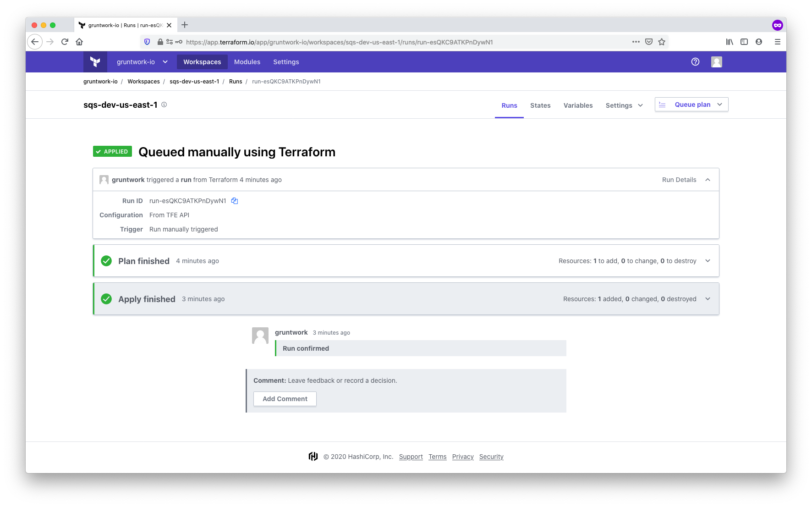Expand the Apply finished section
The image size is (812, 507).
[x=708, y=299]
